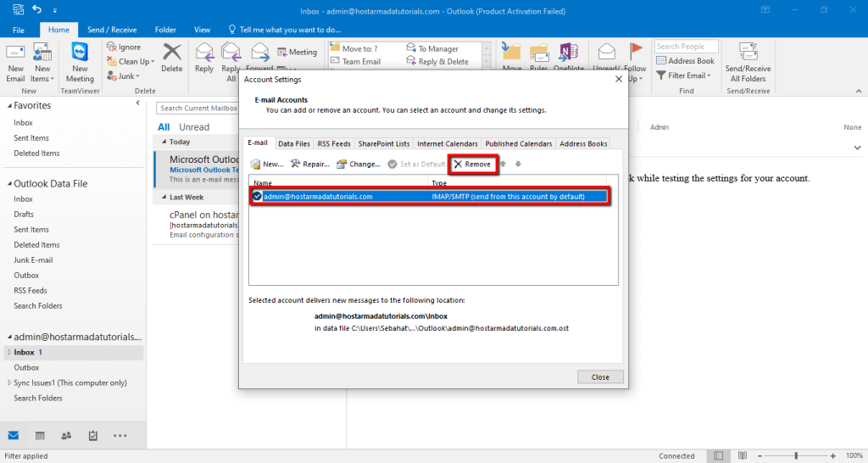The image size is (868, 463).
Task: Send message to OneNote icon
Action: tap(569, 52)
